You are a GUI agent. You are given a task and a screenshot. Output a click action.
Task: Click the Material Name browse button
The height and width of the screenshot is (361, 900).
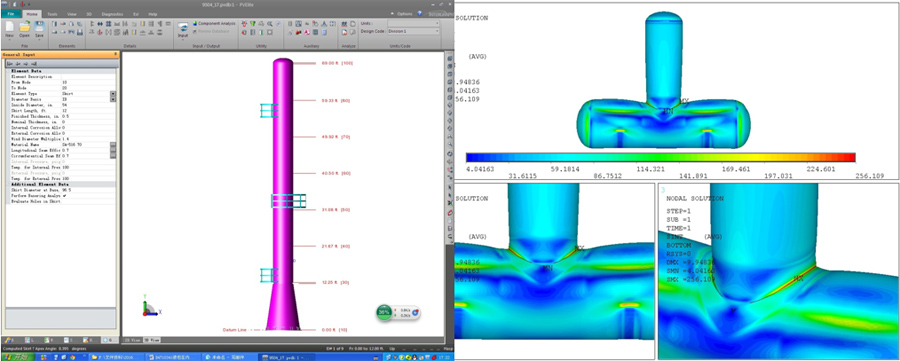(x=113, y=145)
